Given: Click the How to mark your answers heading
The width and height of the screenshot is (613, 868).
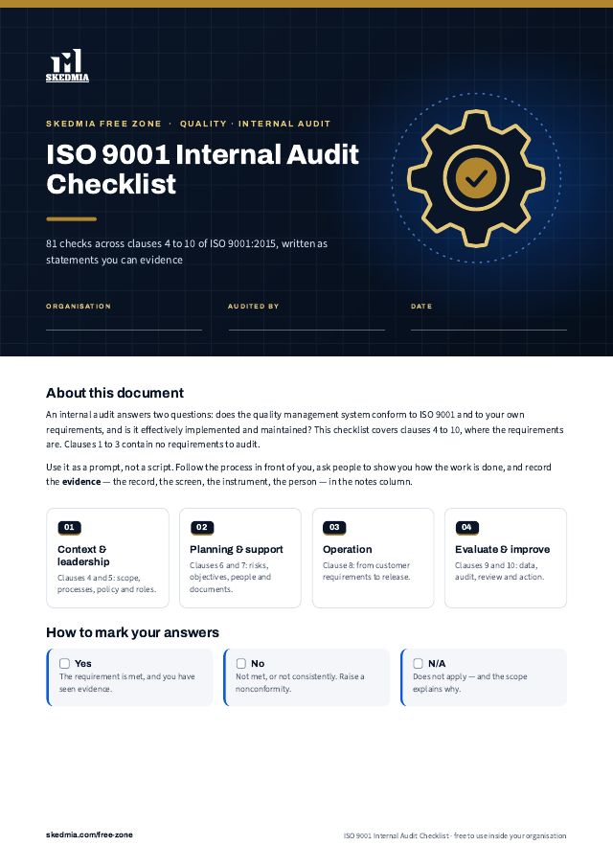Looking at the screenshot, I should click(x=132, y=632).
